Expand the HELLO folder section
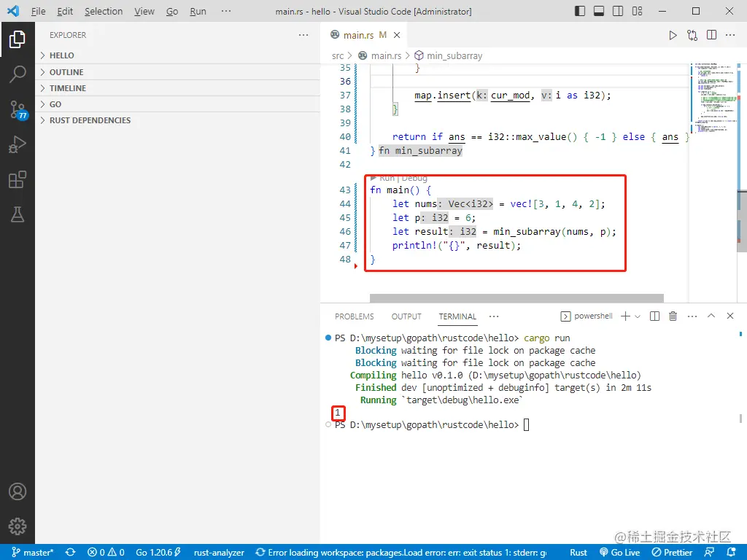This screenshot has height=560, width=747. pyautogui.click(x=178, y=55)
